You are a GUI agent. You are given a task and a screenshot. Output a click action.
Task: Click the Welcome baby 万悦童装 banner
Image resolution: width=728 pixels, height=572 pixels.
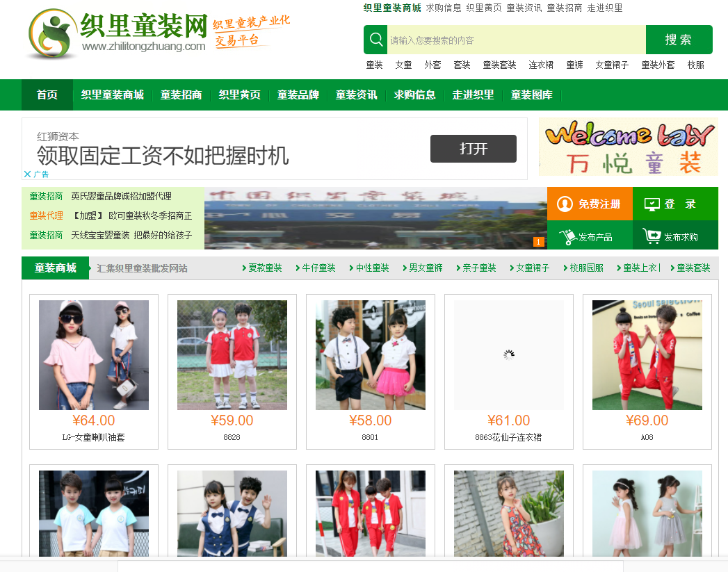628,147
